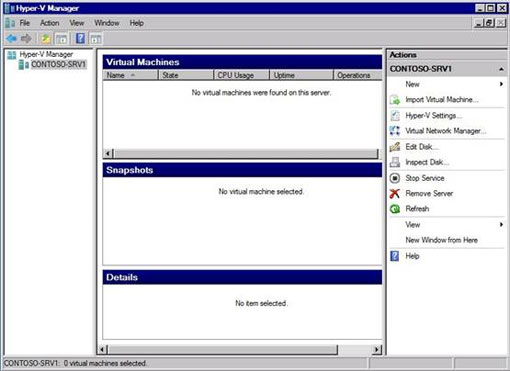Click the Import Virtual Machine icon
This screenshot has height=371, width=510.
395,100
